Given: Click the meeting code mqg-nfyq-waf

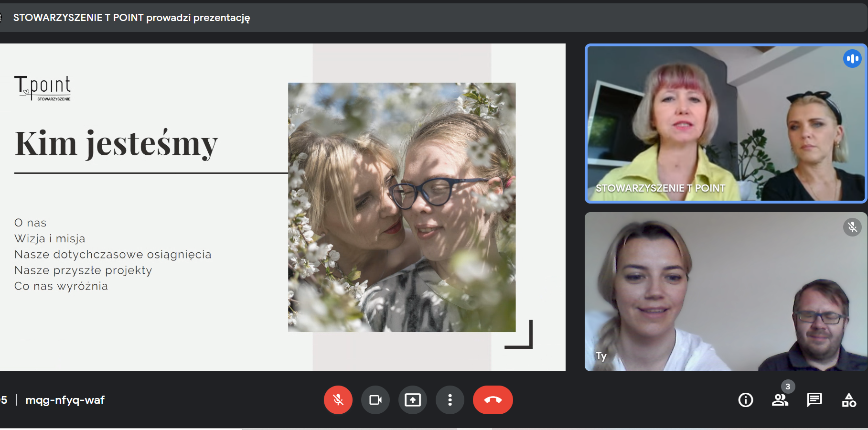Looking at the screenshot, I should pos(65,400).
